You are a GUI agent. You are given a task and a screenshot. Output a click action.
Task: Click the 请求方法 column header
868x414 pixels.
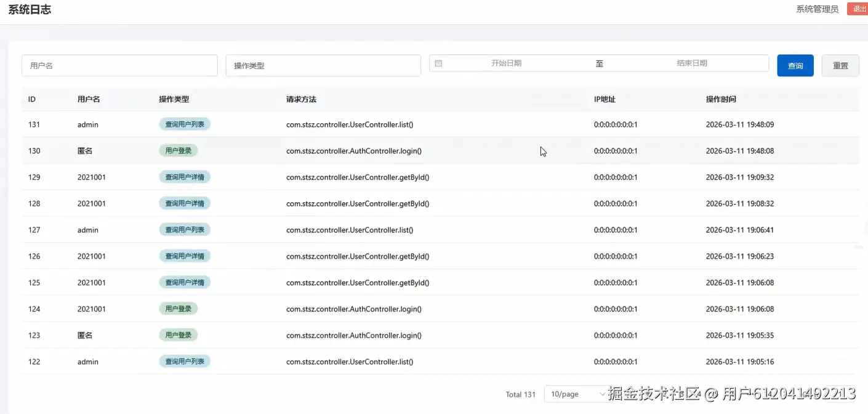[x=301, y=99]
